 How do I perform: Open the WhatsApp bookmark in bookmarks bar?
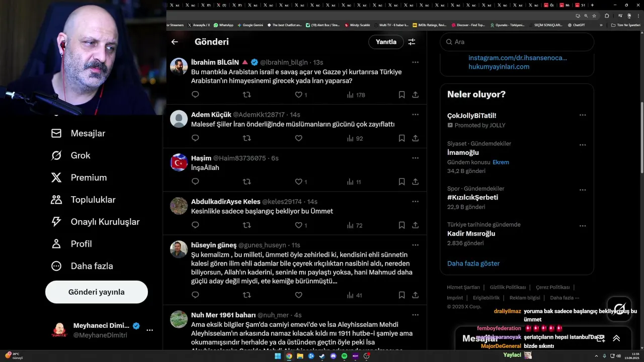[x=223, y=25]
